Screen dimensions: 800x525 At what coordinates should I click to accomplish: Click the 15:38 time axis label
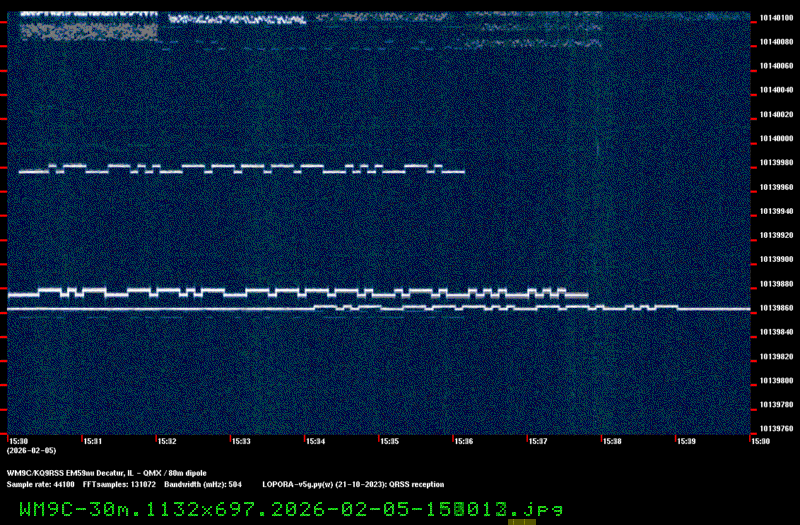pyautogui.click(x=612, y=441)
